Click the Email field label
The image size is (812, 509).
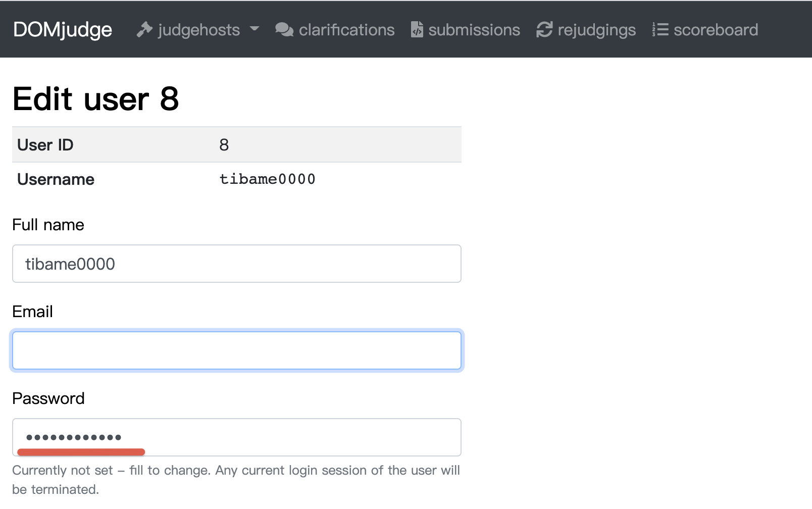coord(33,312)
